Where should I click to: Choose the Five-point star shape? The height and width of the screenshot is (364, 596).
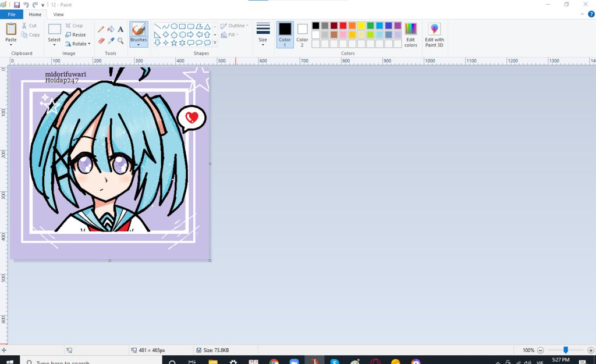(x=174, y=43)
